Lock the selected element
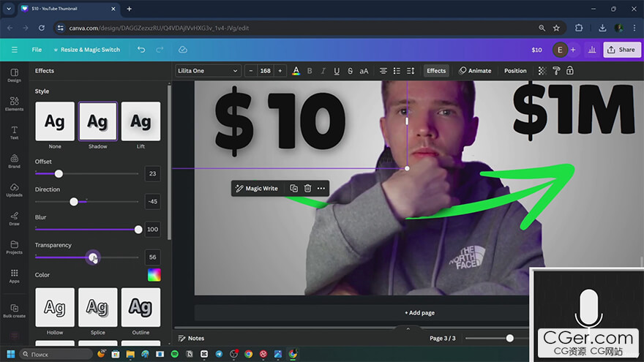The image size is (644, 362). [570, 71]
